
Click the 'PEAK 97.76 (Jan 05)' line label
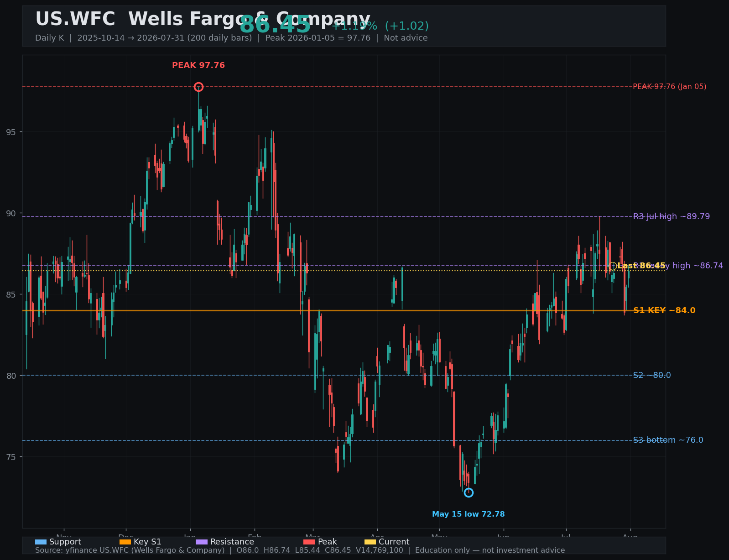(669, 87)
